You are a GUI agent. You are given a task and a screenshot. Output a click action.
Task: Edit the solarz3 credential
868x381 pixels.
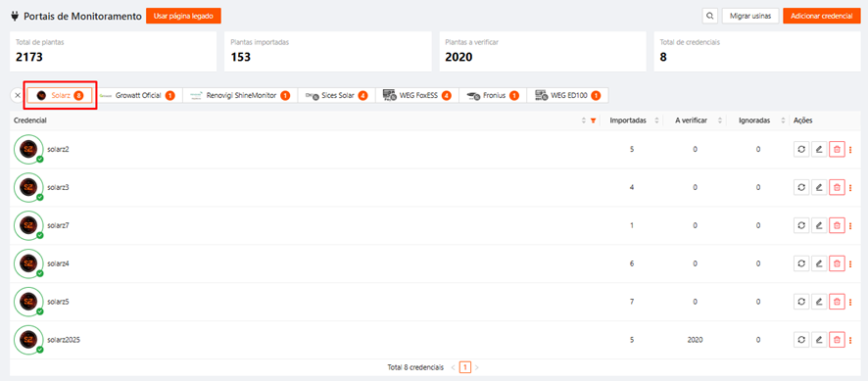pyautogui.click(x=819, y=188)
